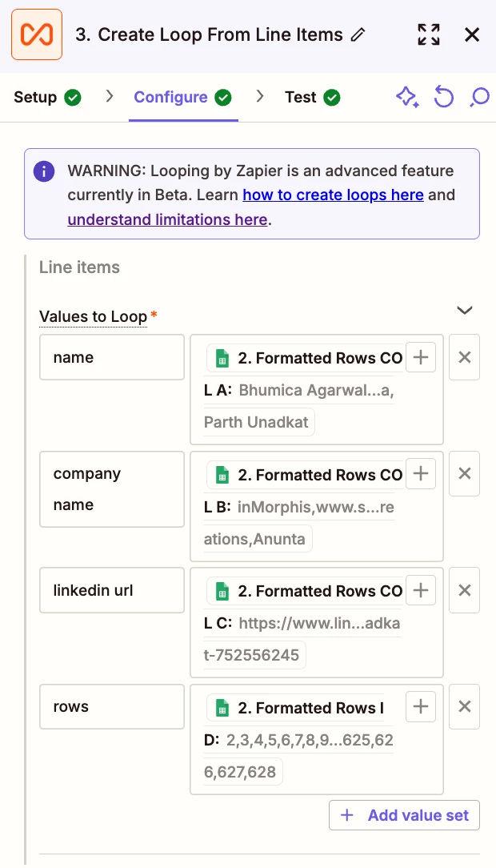This screenshot has width=496, height=868.
Task: Open the understand limitations here link
Action: coord(167,219)
